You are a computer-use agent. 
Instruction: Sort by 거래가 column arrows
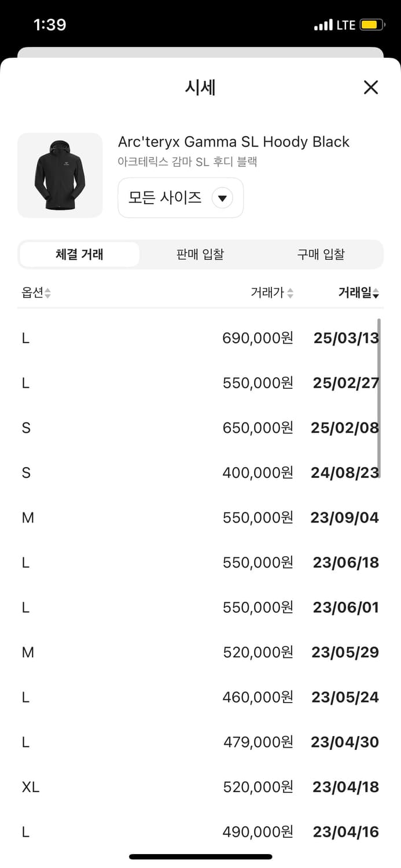[x=290, y=293]
